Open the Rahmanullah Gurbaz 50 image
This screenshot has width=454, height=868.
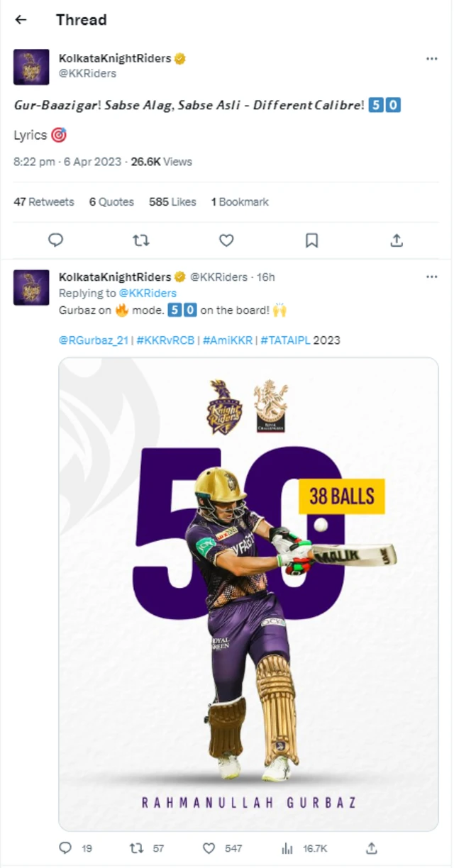[248, 594]
